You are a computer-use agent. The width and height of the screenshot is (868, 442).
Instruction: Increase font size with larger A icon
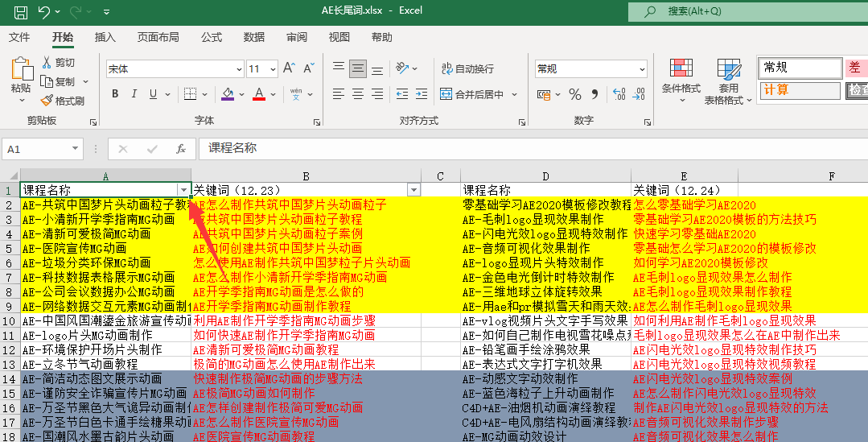pyautogui.click(x=289, y=68)
